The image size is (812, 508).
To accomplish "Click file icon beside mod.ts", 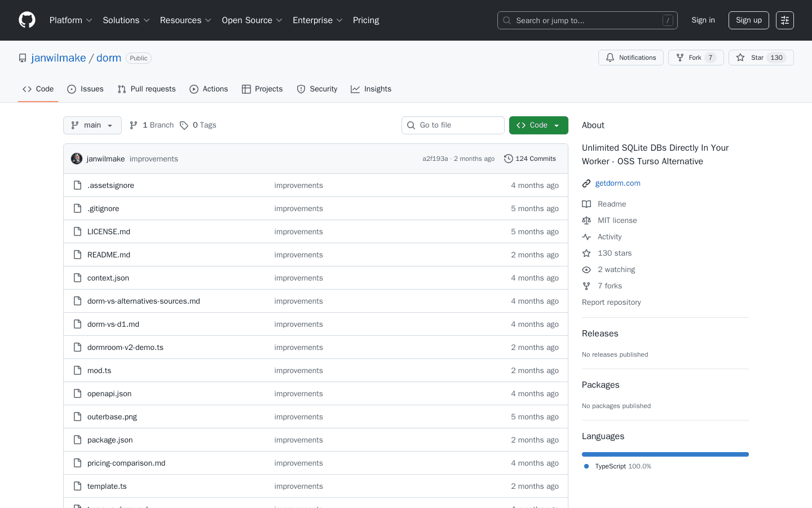I will coord(78,370).
